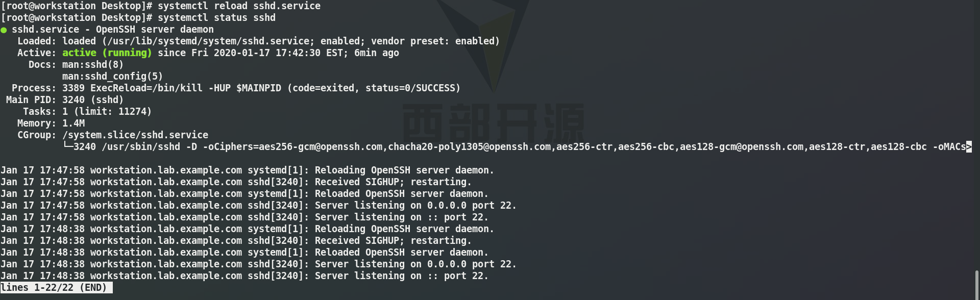Click the pager status line showing (END)
Screen dimensions: 980x300
point(56,288)
